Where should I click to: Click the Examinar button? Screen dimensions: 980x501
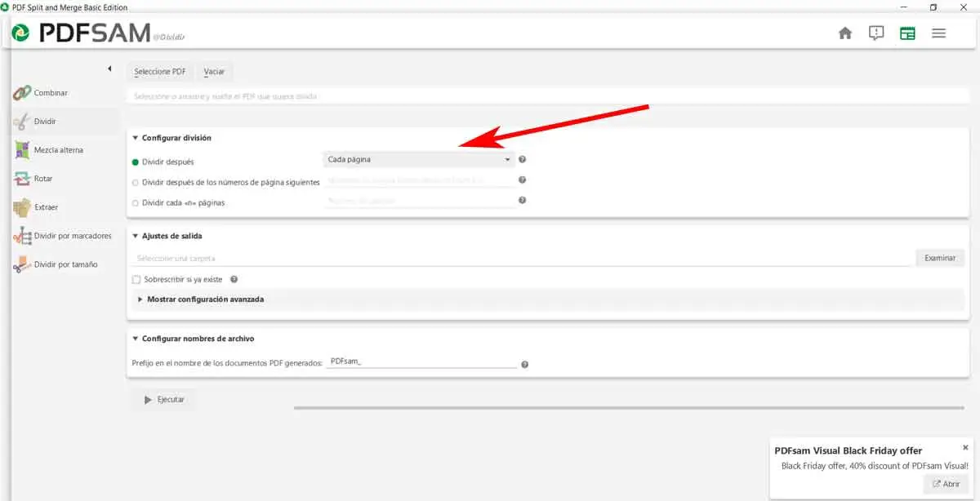tap(940, 258)
